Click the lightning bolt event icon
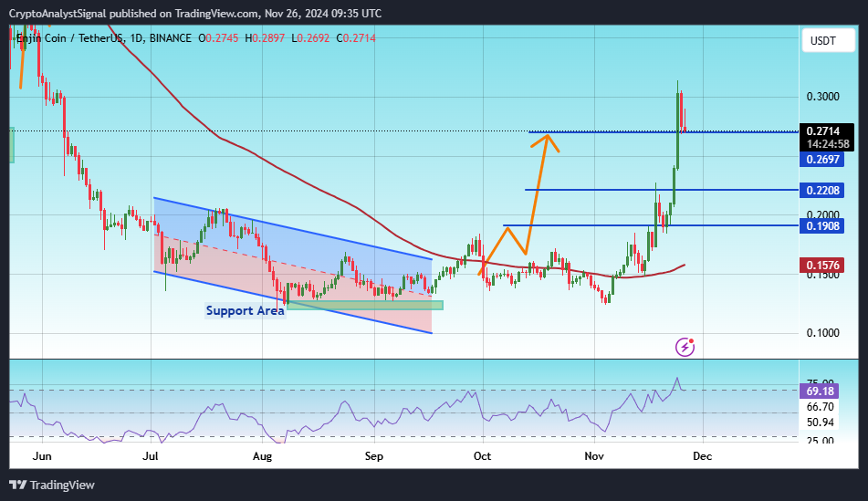 pos(685,347)
